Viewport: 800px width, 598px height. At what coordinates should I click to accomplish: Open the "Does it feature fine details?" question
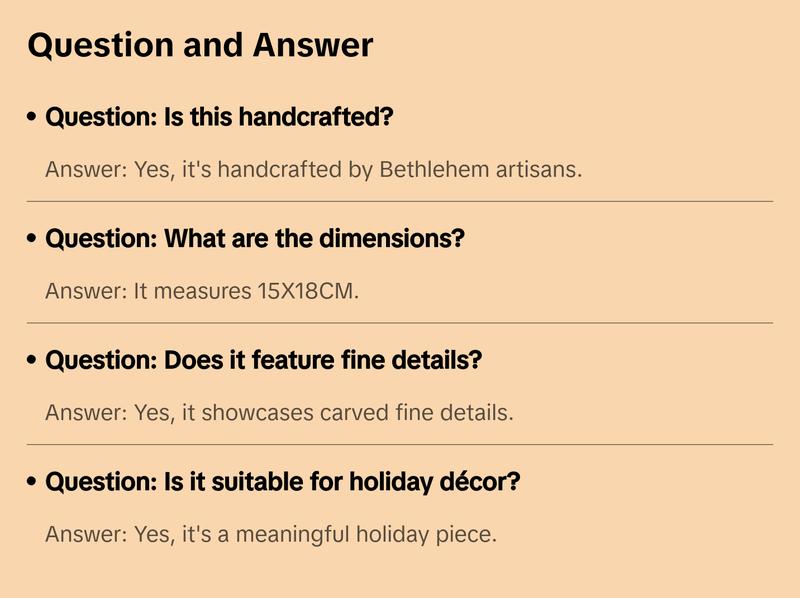(x=263, y=360)
